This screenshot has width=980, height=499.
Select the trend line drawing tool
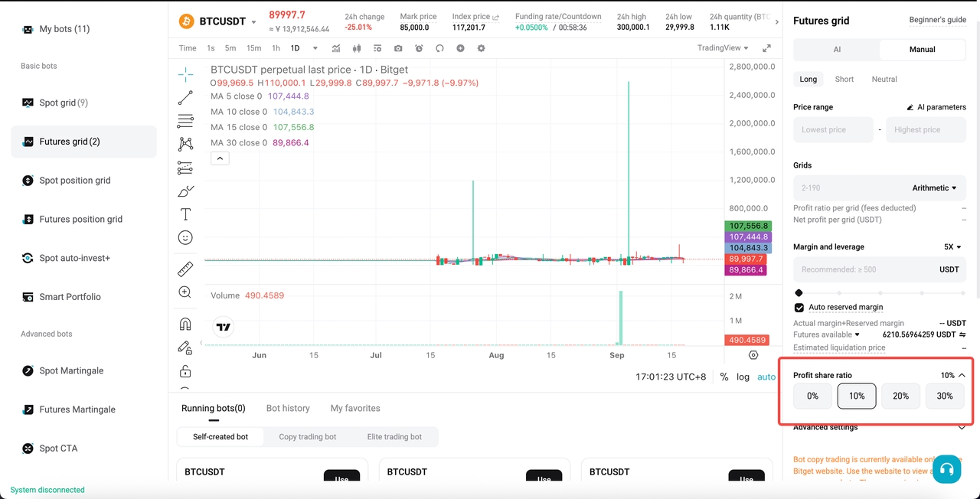(185, 98)
